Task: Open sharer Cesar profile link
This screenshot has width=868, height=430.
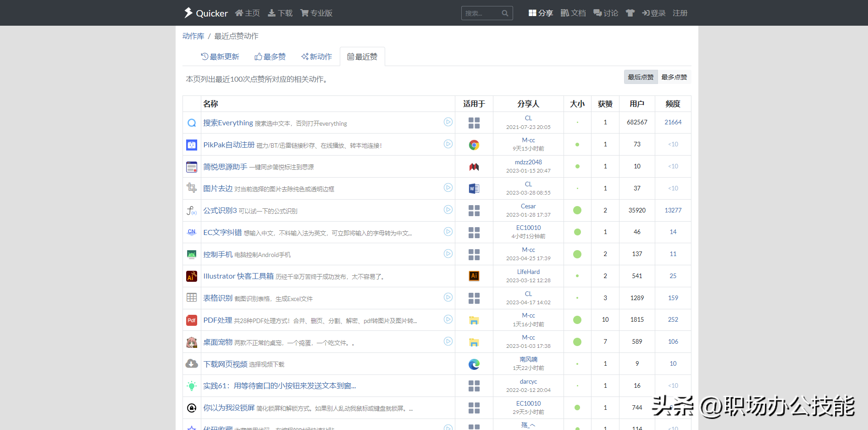Action: [x=528, y=206]
